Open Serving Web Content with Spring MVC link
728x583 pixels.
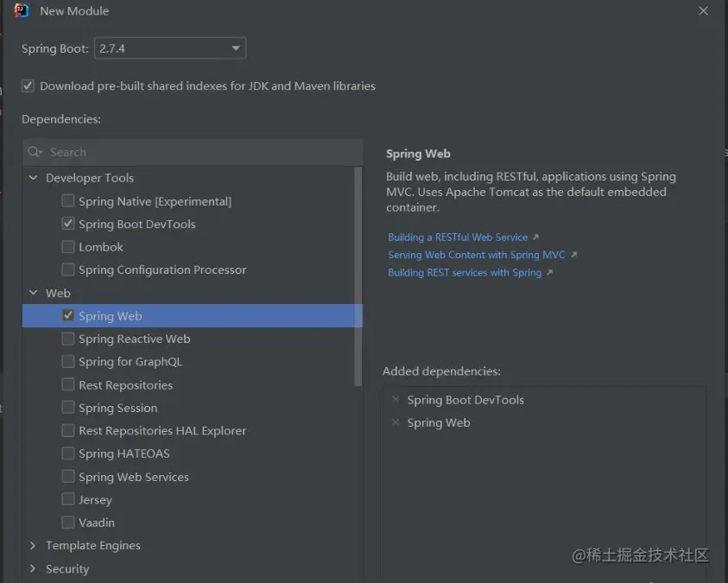tap(477, 255)
